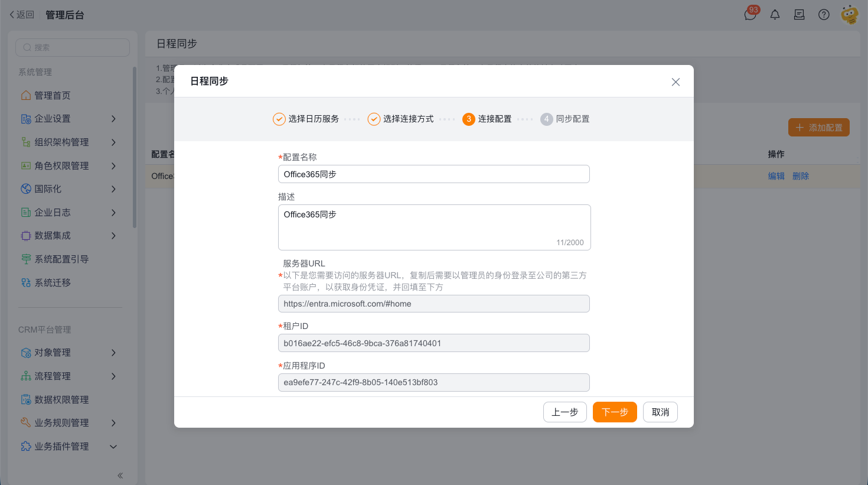This screenshot has height=485, width=868.
Task: Click the 对象管理 icon
Action: point(25,353)
